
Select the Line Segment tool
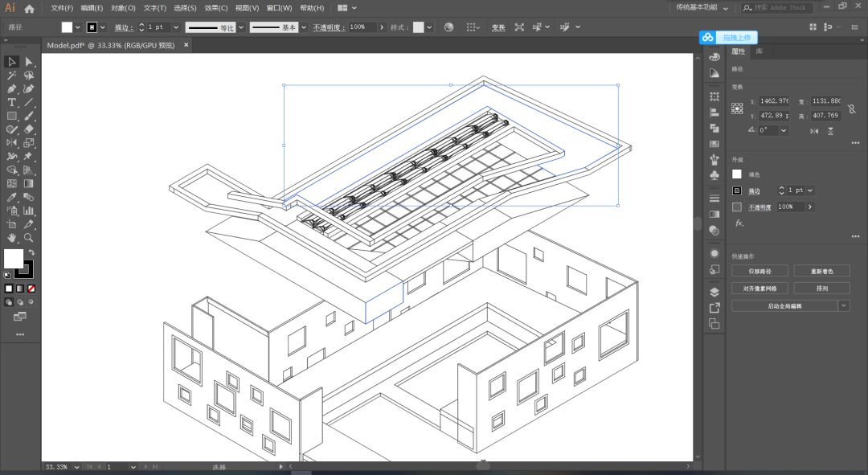[x=29, y=102]
